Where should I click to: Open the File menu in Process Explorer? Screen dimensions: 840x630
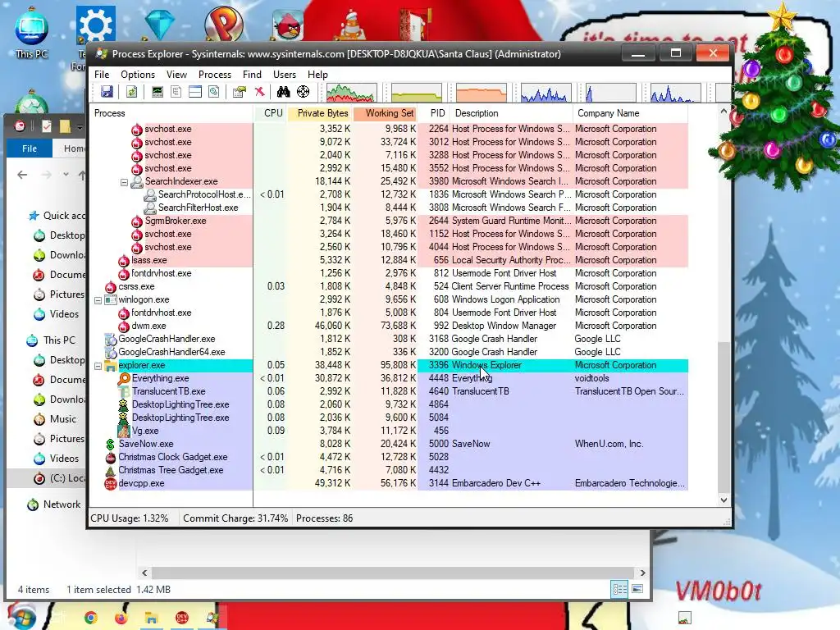coord(102,75)
